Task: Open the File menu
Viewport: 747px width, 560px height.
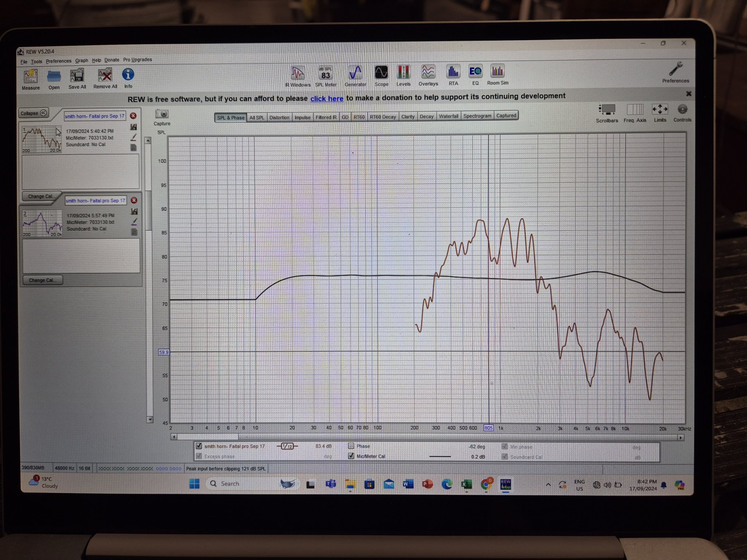Action: pos(24,62)
